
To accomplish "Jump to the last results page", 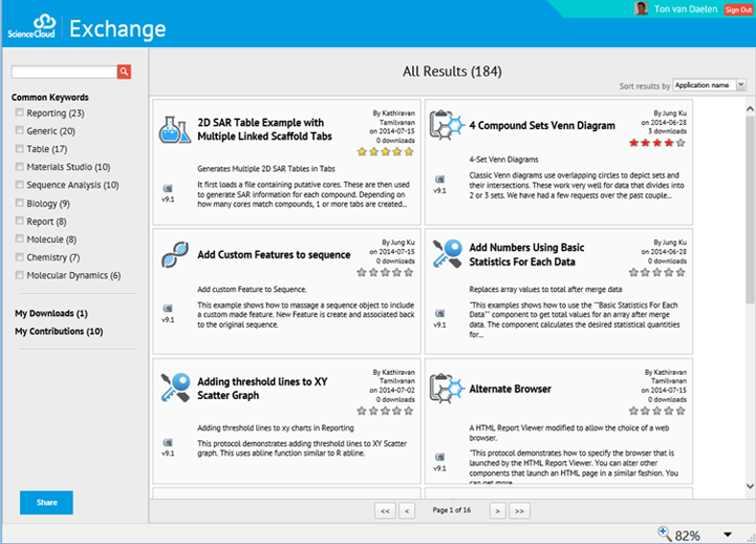I will pyautogui.click(x=520, y=510).
